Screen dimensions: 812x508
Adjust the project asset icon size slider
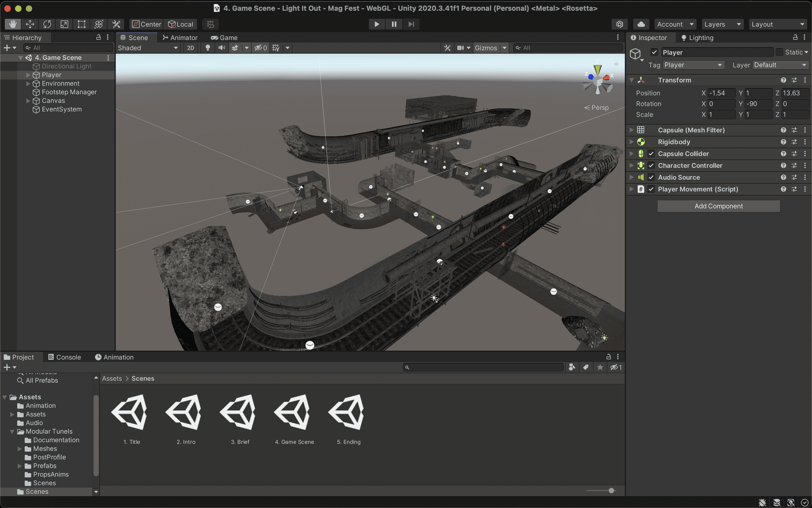pyautogui.click(x=611, y=491)
